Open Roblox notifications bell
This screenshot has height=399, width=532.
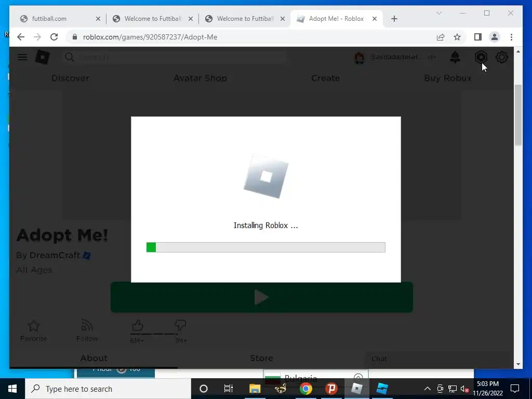[x=455, y=57]
